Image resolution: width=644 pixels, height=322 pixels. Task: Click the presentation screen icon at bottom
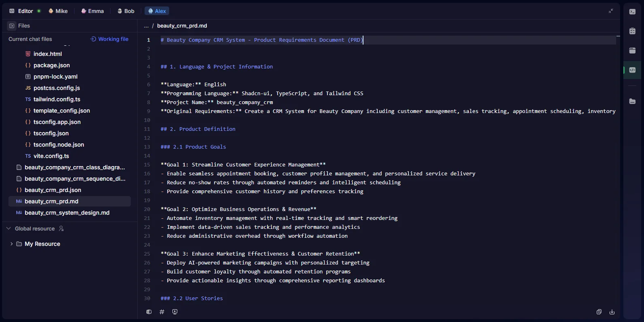175,312
